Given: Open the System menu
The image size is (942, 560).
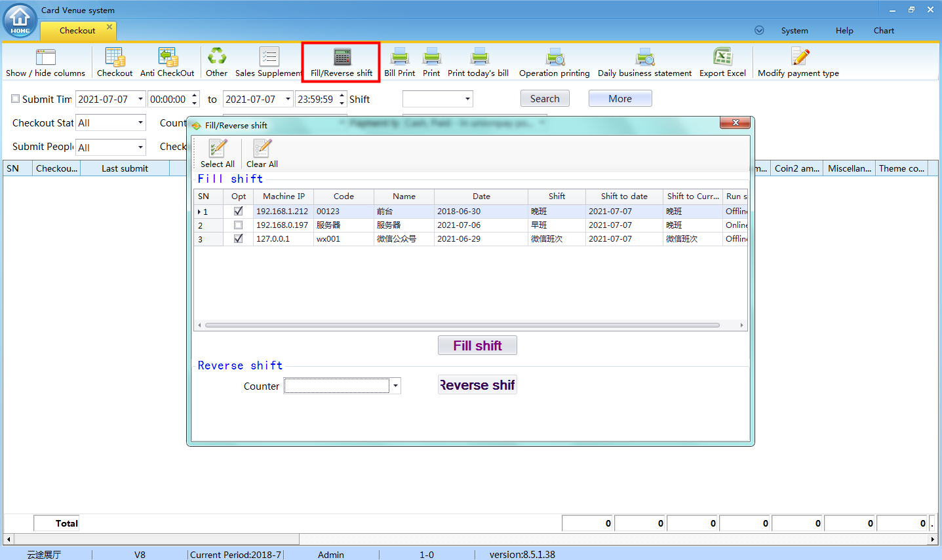Looking at the screenshot, I should point(795,30).
